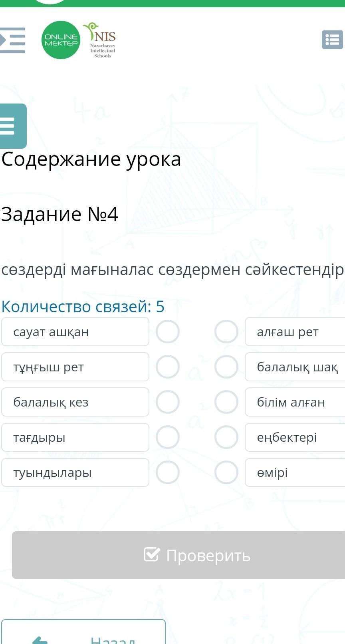Click the еңбектері answer box
Viewport: 345px width, 644px height.
[x=295, y=437]
